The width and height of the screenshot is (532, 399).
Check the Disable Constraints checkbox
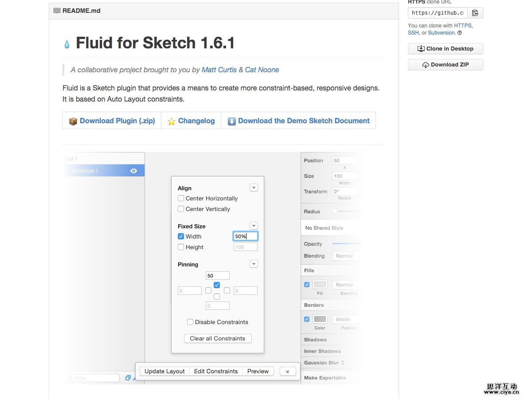190,322
